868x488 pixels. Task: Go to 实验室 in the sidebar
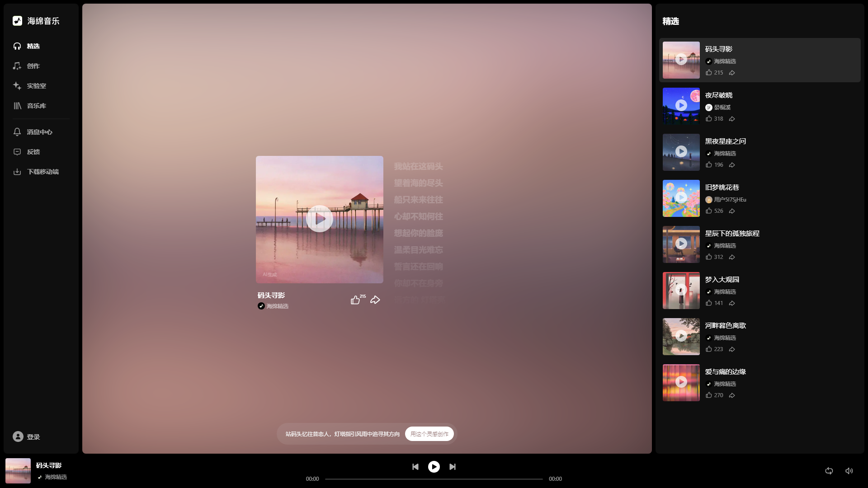click(36, 86)
